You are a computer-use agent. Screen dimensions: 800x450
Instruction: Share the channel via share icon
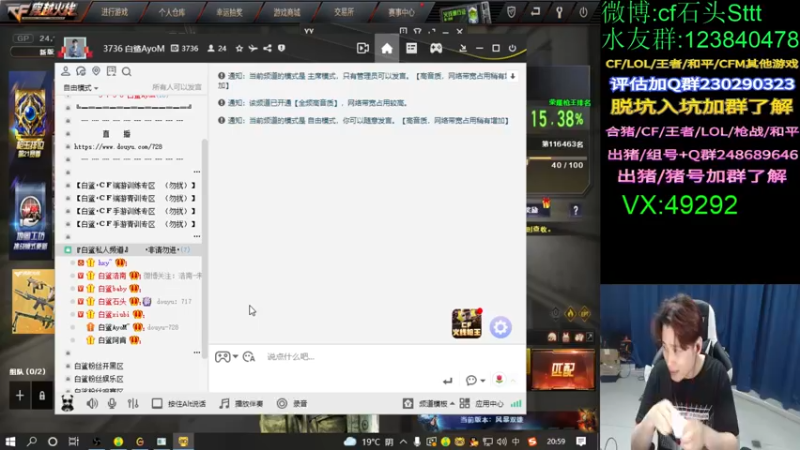267,48
